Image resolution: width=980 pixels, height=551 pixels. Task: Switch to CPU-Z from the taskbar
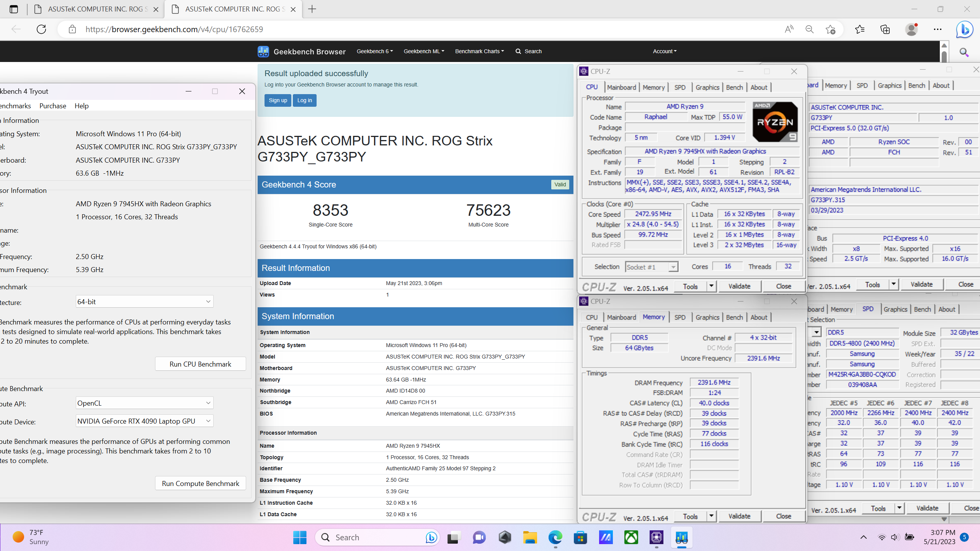(656, 537)
